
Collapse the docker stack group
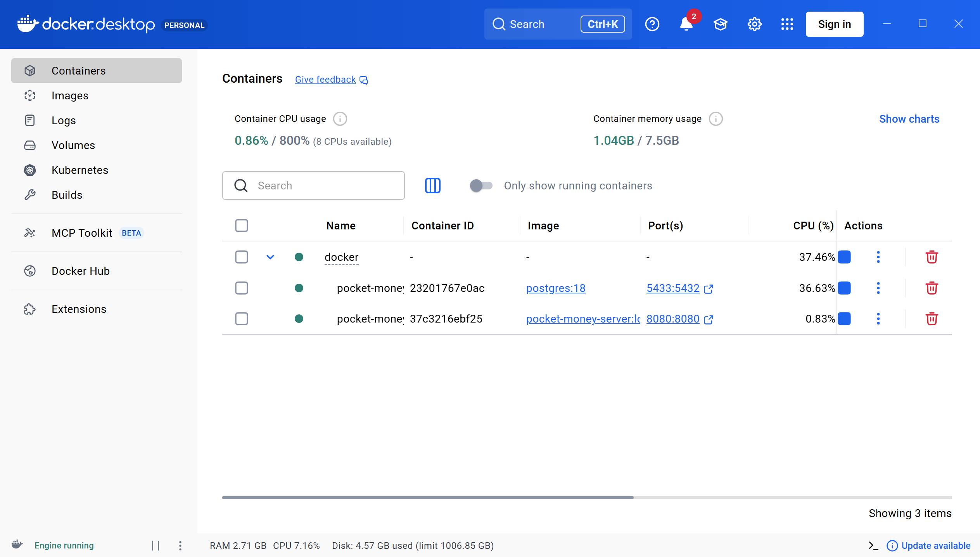pyautogui.click(x=270, y=257)
